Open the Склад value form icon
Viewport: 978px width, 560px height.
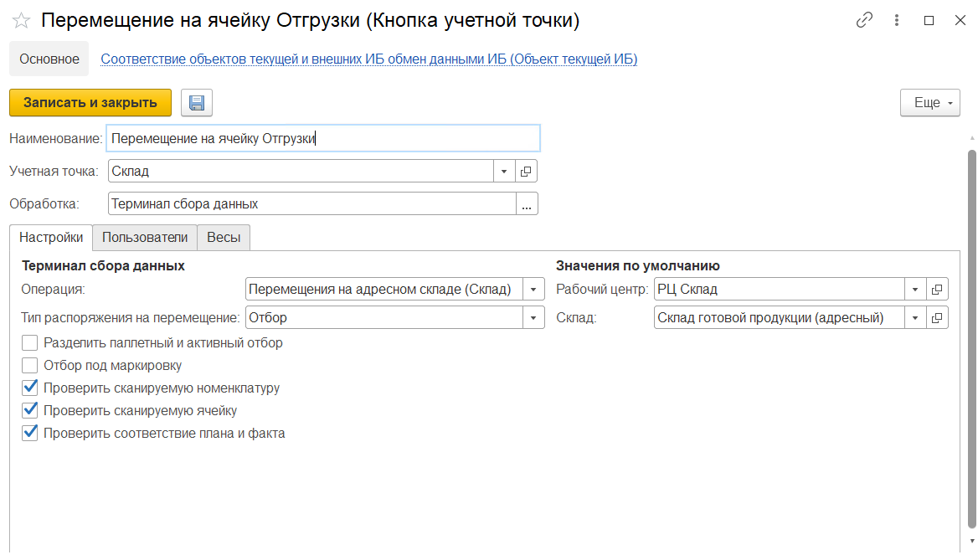point(937,318)
